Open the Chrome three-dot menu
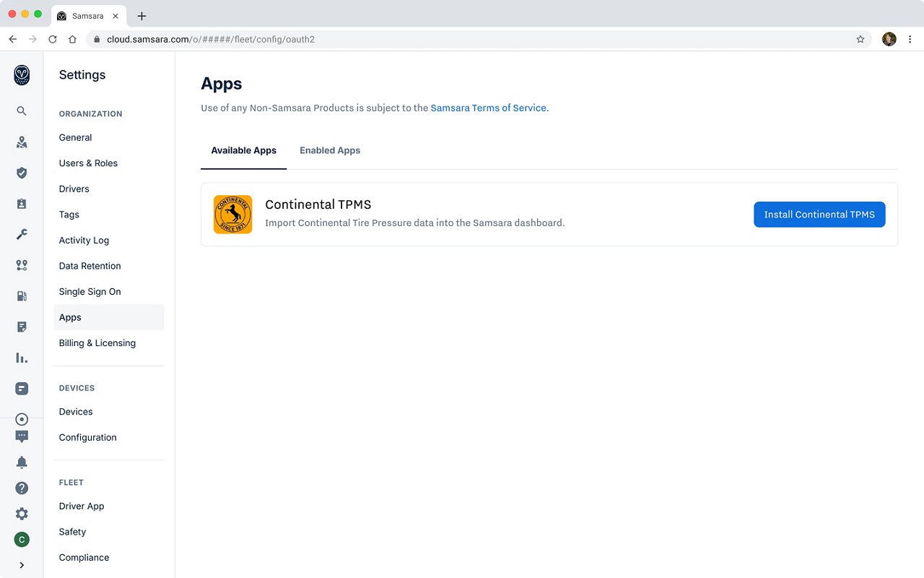 pyautogui.click(x=910, y=39)
